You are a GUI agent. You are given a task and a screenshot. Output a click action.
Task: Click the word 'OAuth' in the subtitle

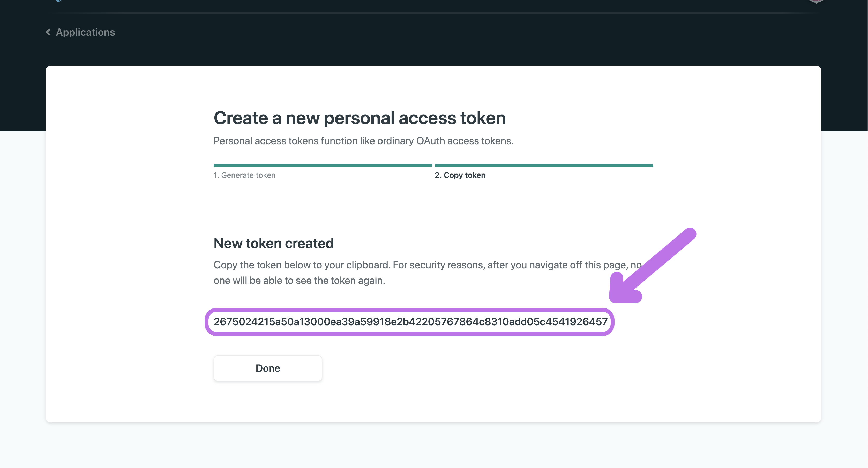430,141
